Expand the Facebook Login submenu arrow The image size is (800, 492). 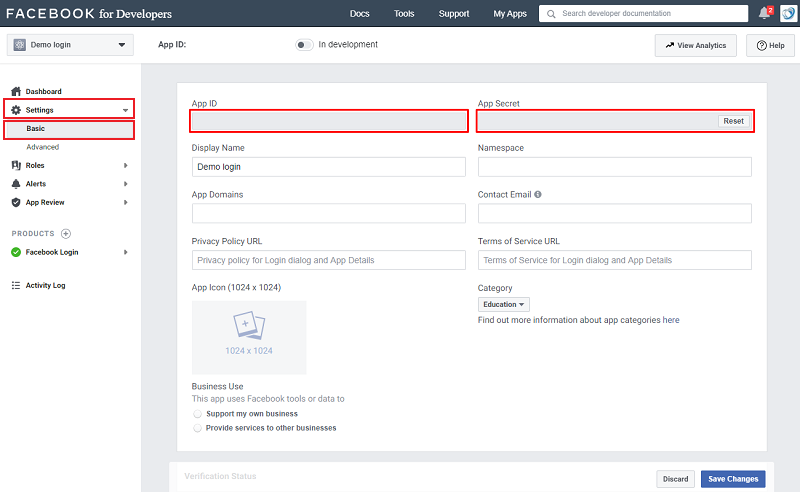(x=126, y=252)
